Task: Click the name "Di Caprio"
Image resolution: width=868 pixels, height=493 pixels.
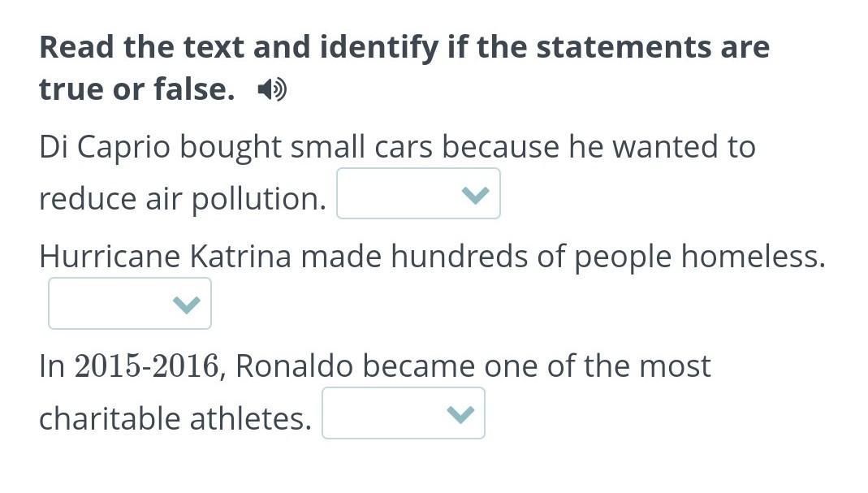Action: 105,147
